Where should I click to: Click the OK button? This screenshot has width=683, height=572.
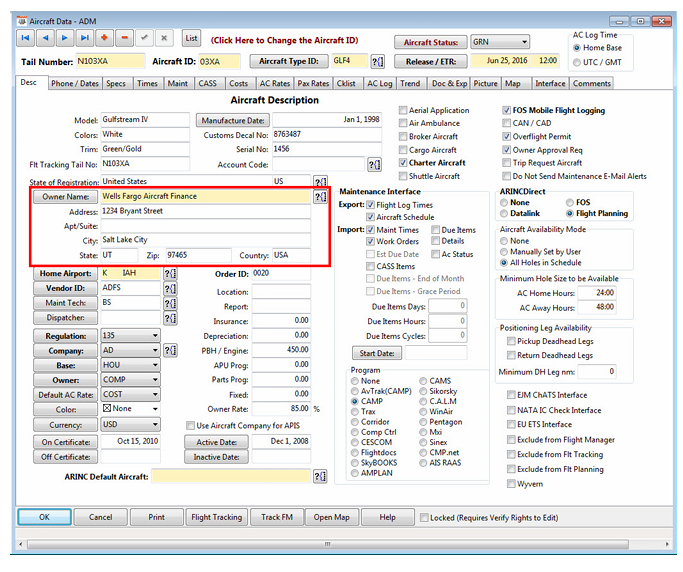point(44,517)
